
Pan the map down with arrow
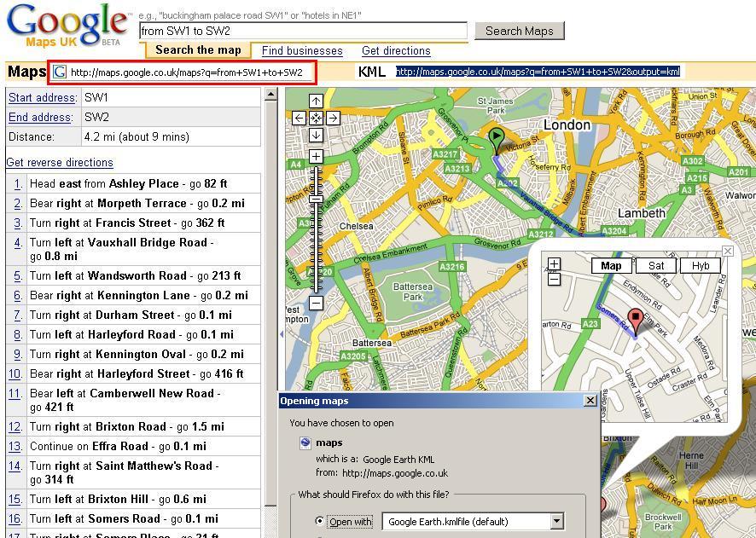316,135
